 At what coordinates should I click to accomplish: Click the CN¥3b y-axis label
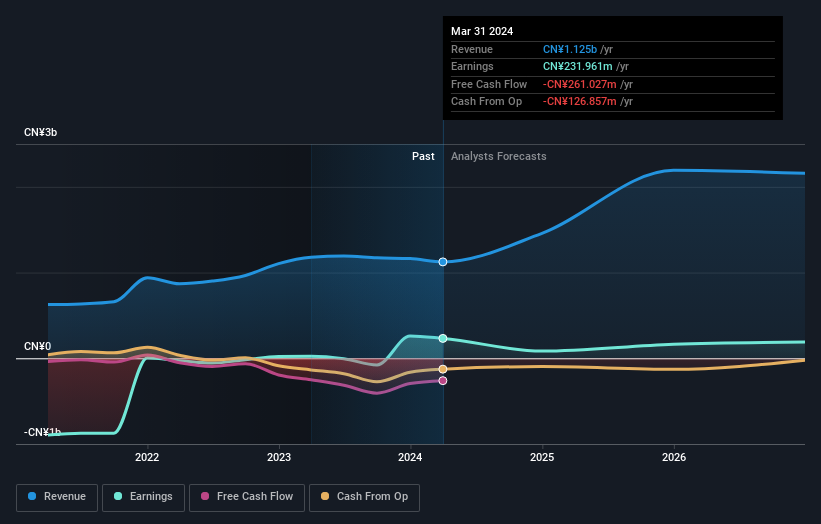click(40, 132)
